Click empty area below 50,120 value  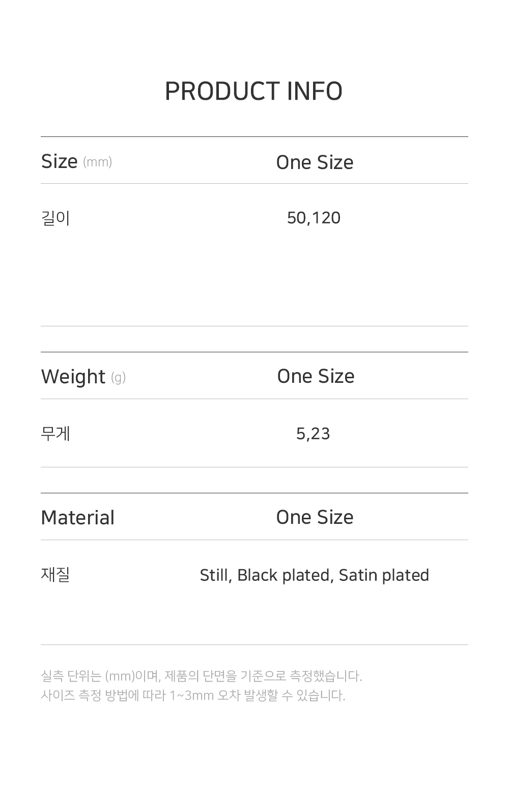click(x=314, y=275)
